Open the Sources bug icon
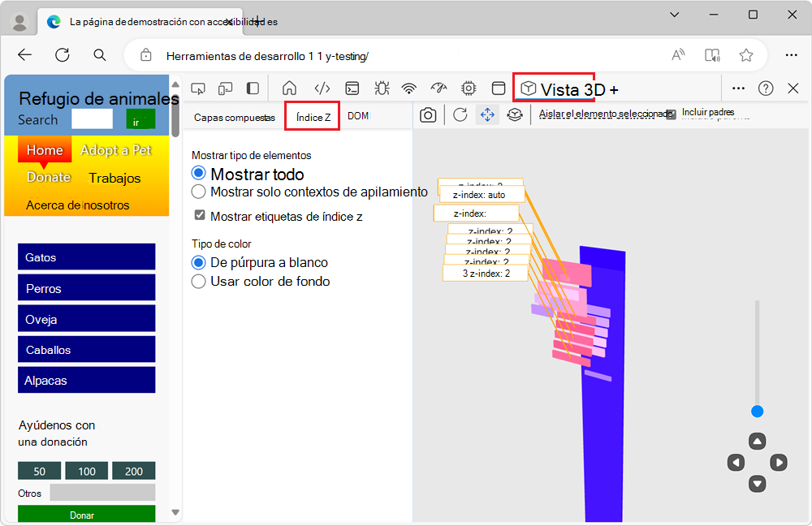 [382, 88]
